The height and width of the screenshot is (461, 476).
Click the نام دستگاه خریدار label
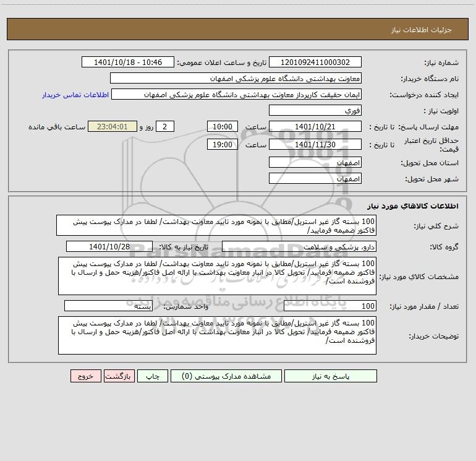pos(430,79)
